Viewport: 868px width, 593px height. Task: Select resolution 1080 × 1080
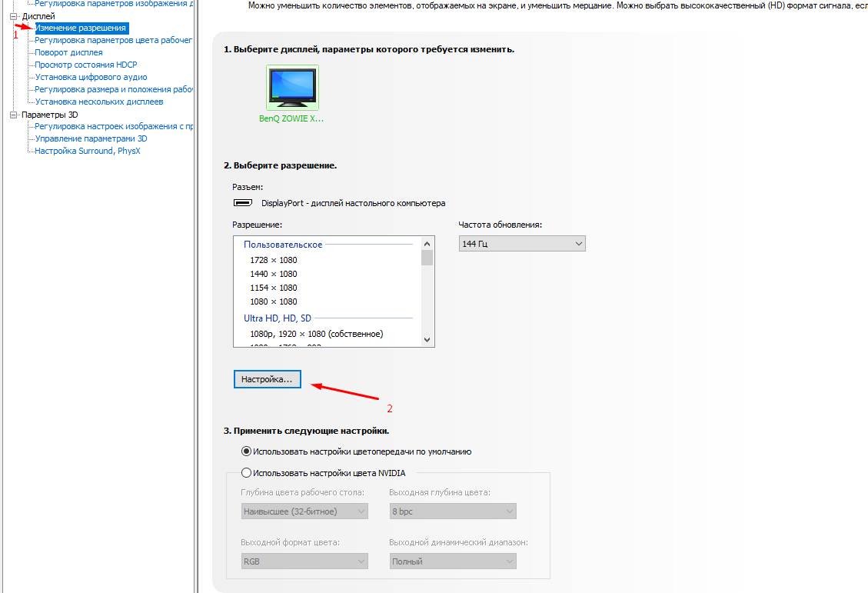[x=274, y=301]
